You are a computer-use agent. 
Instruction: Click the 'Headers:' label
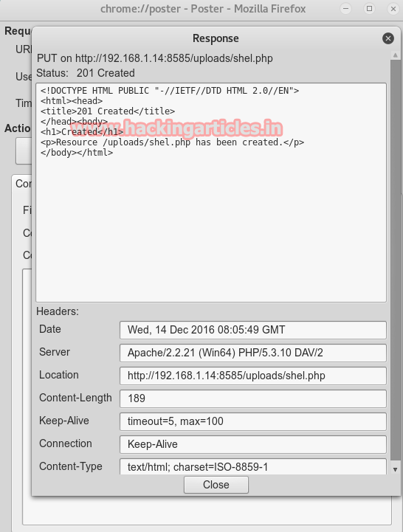click(x=58, y=311)
